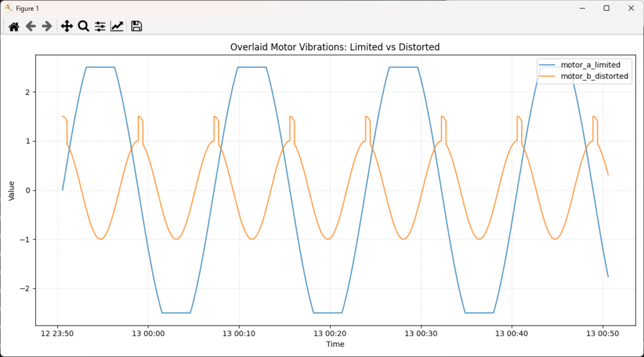Screen dimensions: 644x357
Task: Save the figure with the disk icon
Action: click(136, 26)
